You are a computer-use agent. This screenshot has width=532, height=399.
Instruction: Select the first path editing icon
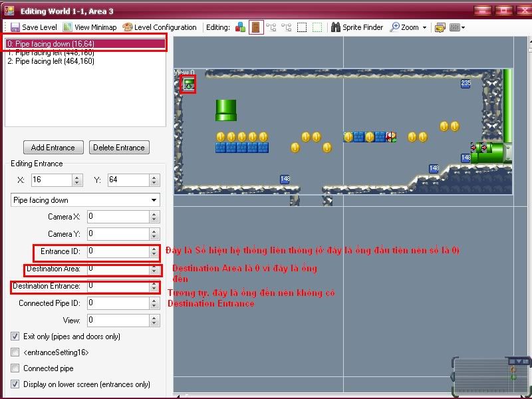271,27
